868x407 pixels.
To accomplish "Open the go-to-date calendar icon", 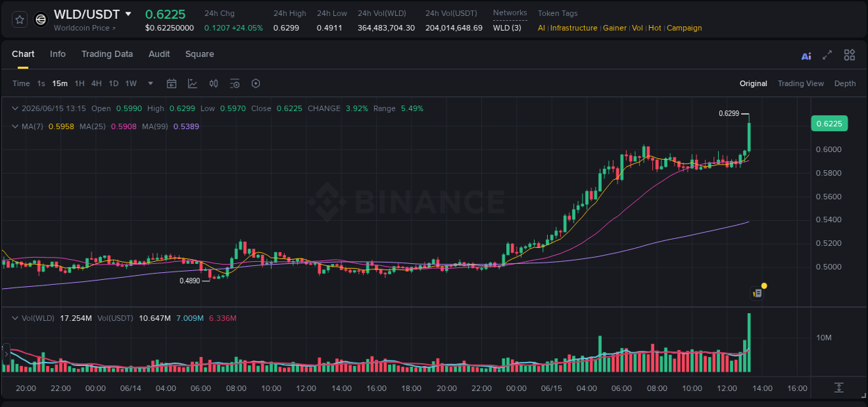I will tap(172, 83).
